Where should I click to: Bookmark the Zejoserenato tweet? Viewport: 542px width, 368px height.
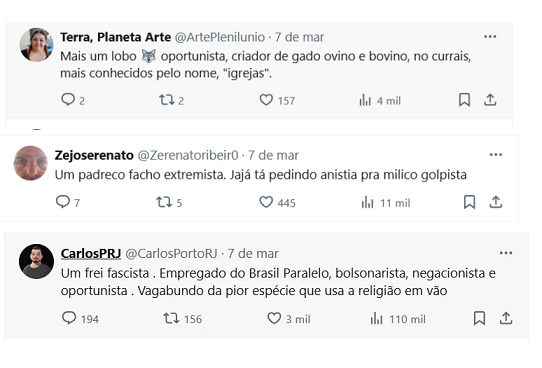(469, 202)
